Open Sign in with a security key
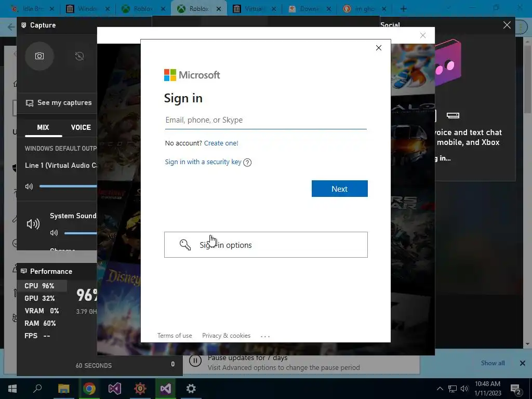The height and width of the screenshot is (399, 532). pyautogui.click(x=203, y=162)
